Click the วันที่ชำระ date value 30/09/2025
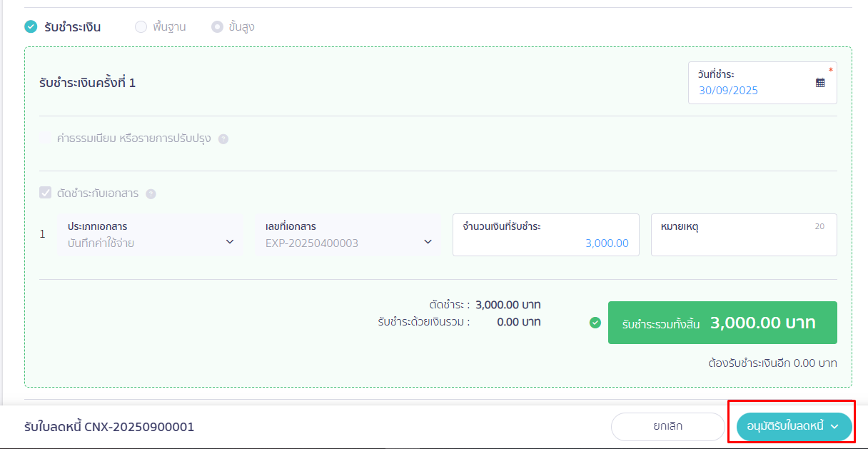Screen dimensions: 868x449 [x=728, y=91]
